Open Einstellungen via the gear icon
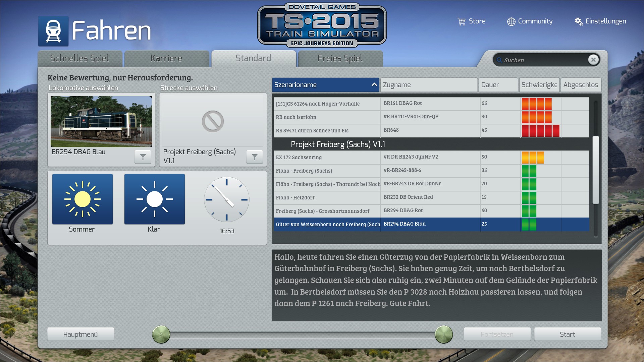 pos(579,21)
